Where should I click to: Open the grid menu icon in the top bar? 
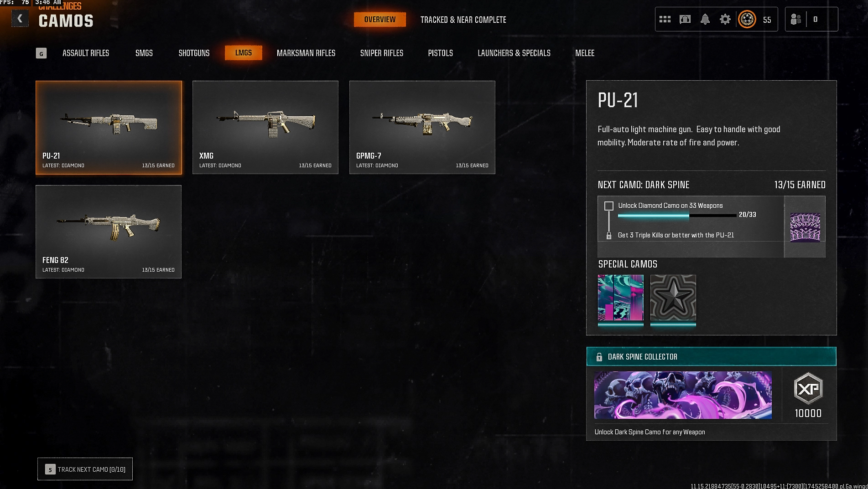(x=665, y=19)
